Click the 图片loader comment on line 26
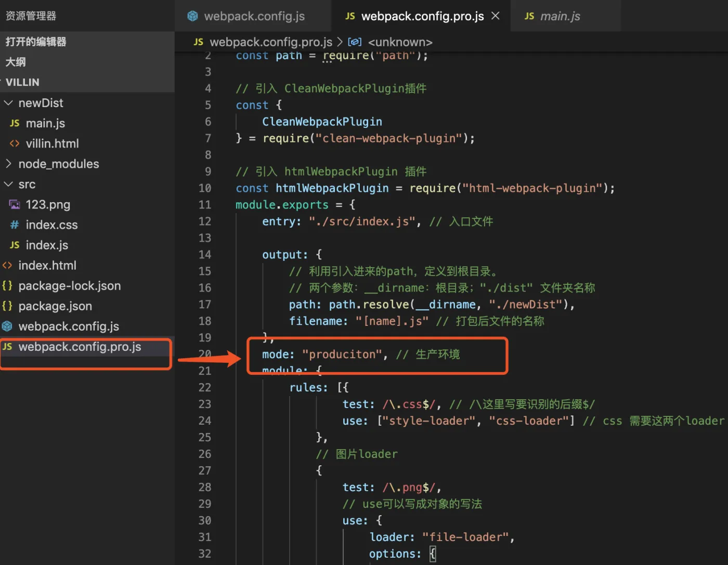 pos(357,454)
